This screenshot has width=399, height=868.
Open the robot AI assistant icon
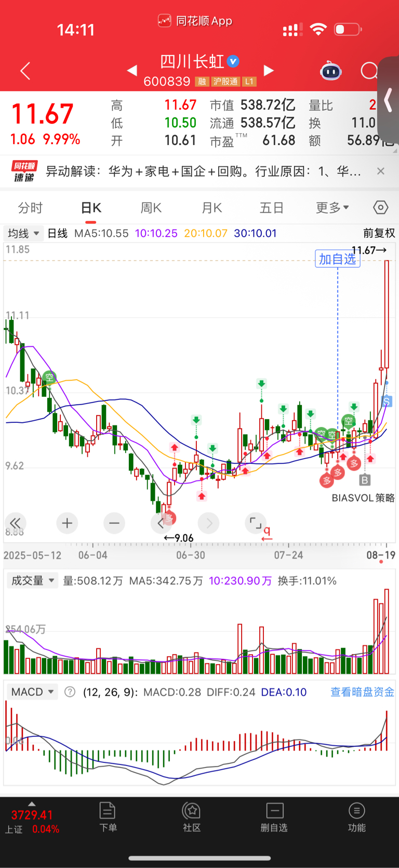(x=330, y=71)
